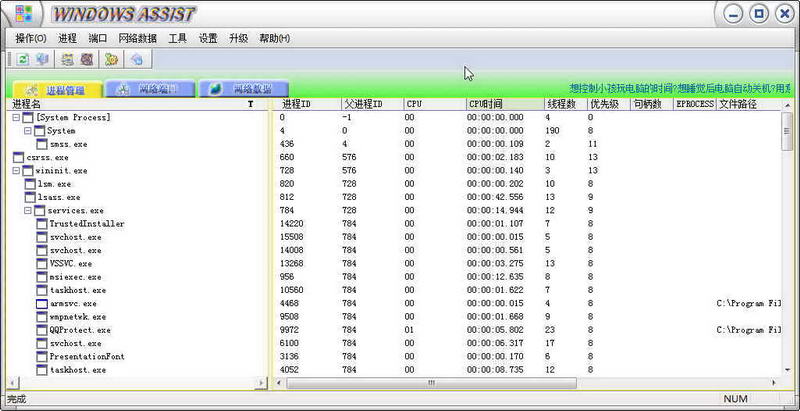Viewport: 800px width, 411px height.
Task: Click the yellow striped list toolbar icon
Action: tap(67, 60)
